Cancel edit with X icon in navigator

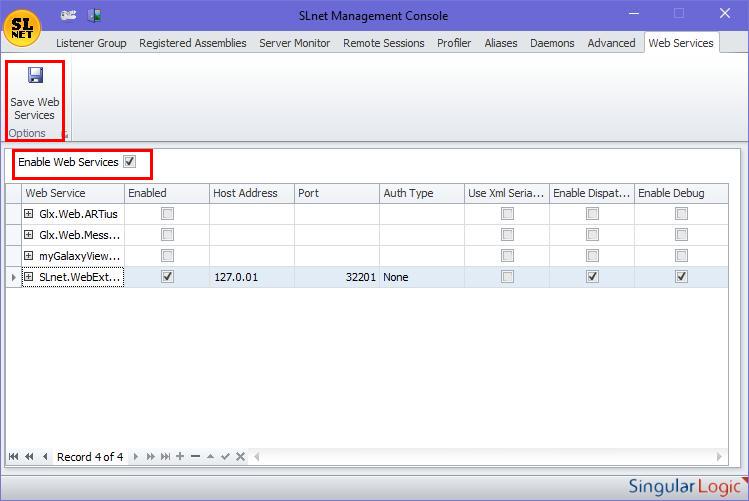(x=240, y=457)
